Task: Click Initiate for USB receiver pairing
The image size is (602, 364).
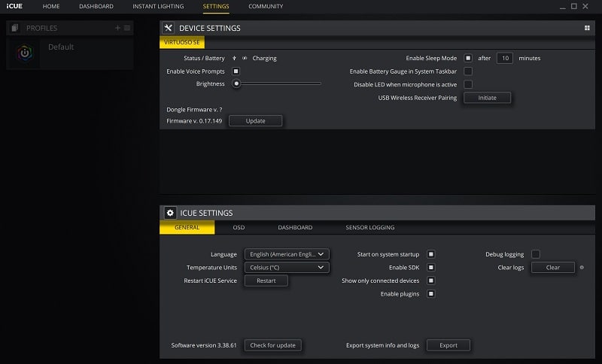Action: point(487,98)
